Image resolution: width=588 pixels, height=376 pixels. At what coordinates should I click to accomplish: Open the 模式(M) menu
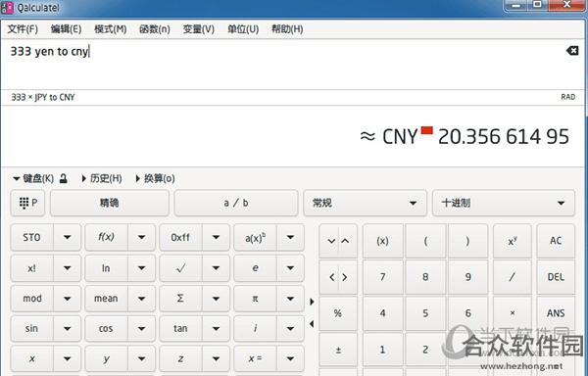(x=110, y=28)
